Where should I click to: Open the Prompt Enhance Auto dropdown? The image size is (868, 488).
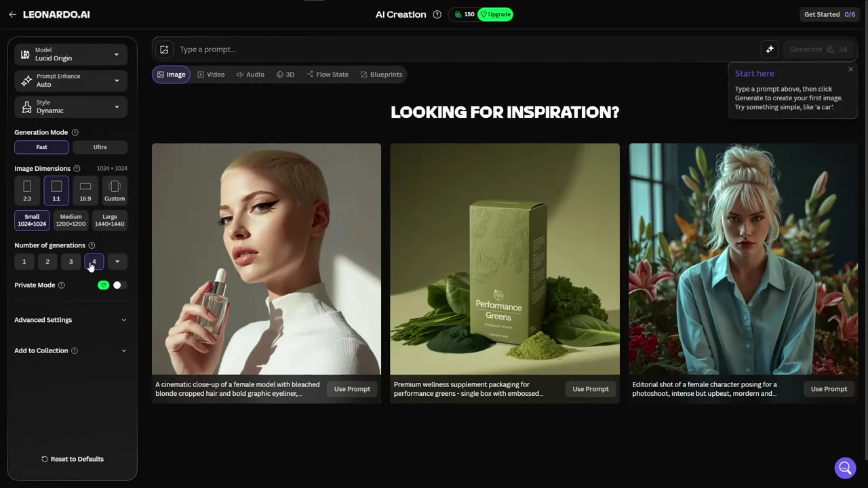71,81
